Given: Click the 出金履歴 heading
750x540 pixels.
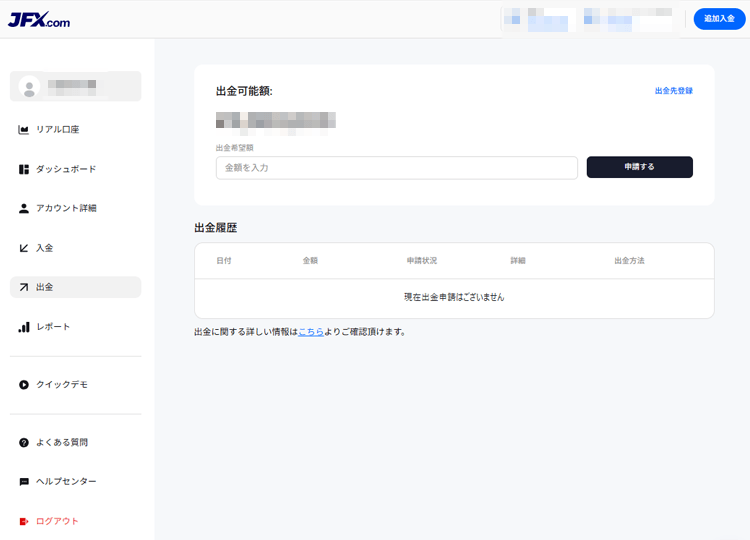Looking at the screenshot, I should point(216,228).
